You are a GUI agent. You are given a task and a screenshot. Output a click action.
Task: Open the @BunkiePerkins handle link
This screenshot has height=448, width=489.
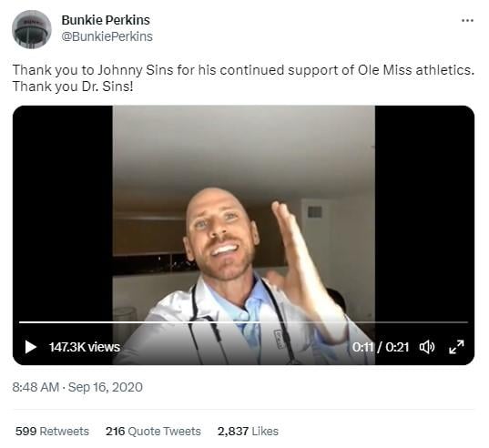tap(107, 36)
